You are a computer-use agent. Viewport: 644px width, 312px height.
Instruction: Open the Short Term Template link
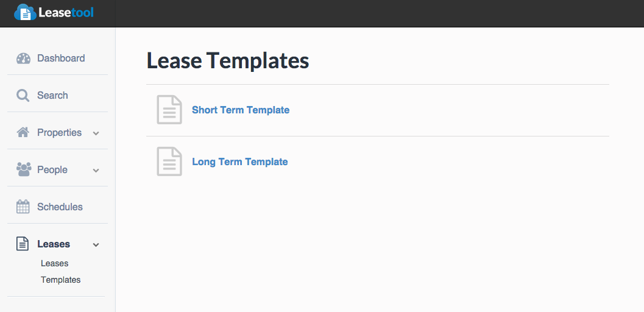(241, 110)
